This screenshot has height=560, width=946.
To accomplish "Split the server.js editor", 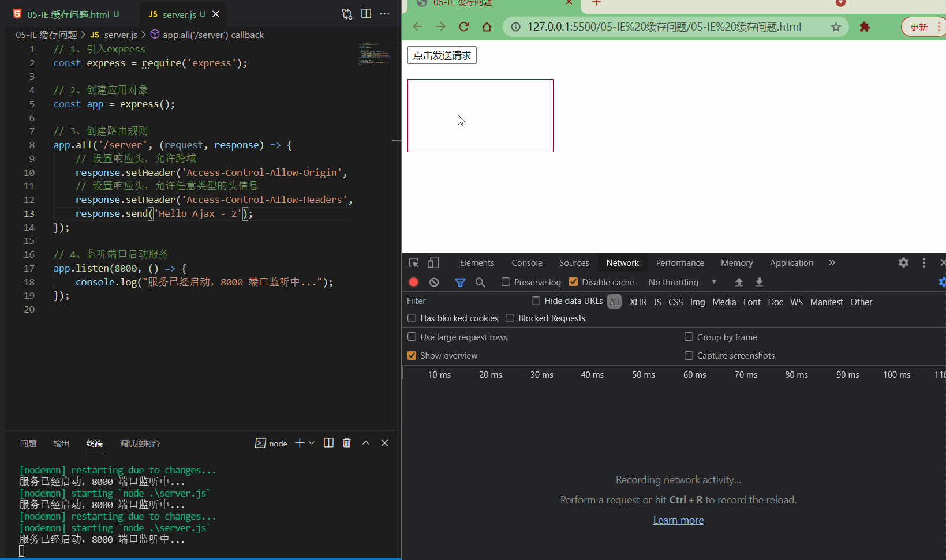I will pyautogui.click(x=366, y=13).
